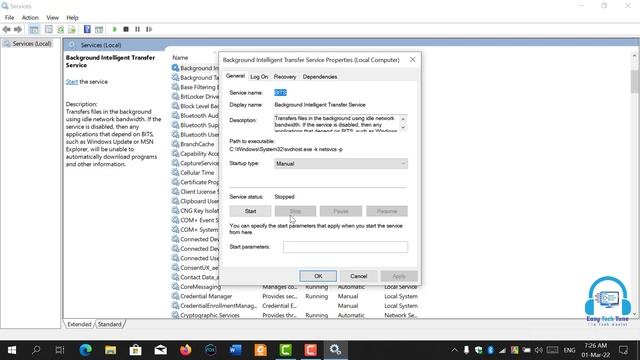Click the Service name BITS field
Viewport: 640px width, 360px height.
(x=280, y=93)
